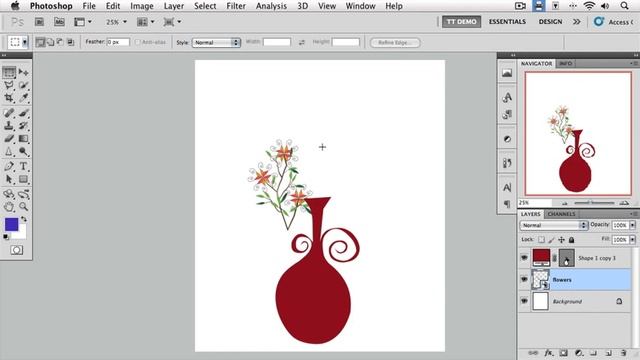Enable Add to selection mode

pos(51,42)
